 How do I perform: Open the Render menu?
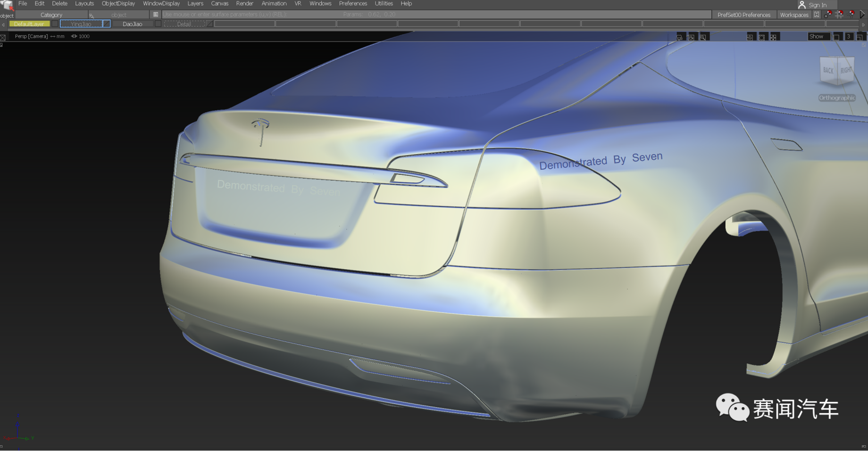[244, 3]
